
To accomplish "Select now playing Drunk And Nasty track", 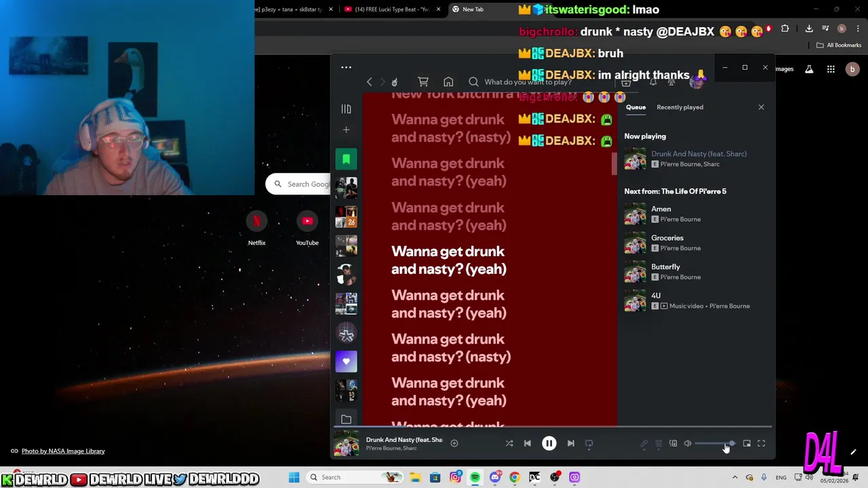I will [696, 159].
